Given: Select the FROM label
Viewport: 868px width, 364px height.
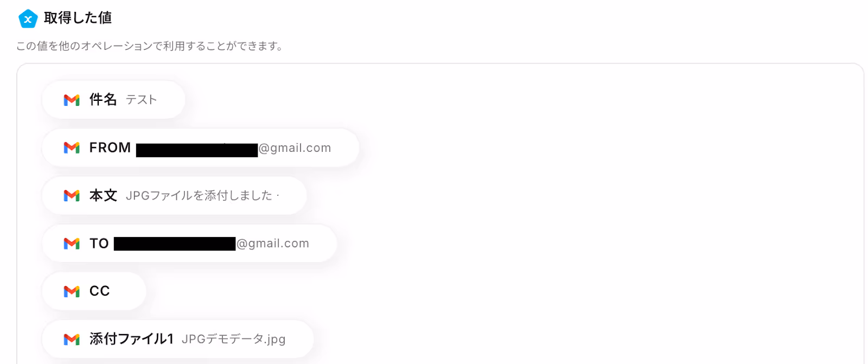Looking at the screenshot, I should coord(110,148).
